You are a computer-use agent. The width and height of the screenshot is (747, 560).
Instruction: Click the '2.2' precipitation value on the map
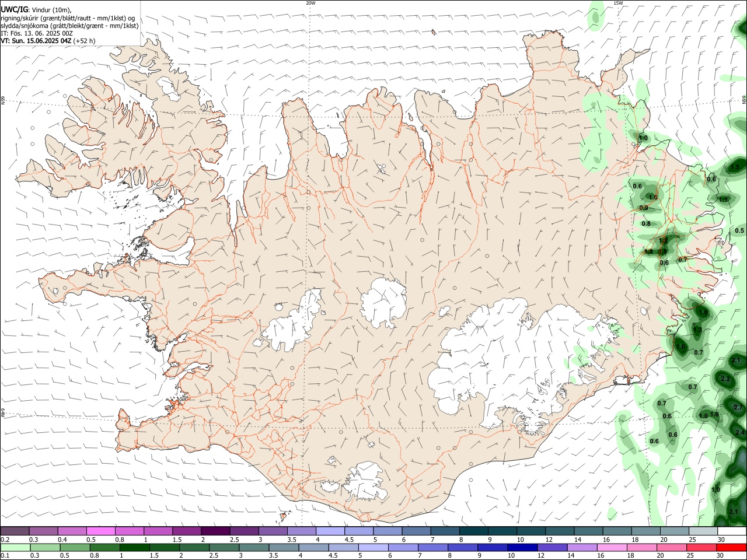[x=725, y=379]
